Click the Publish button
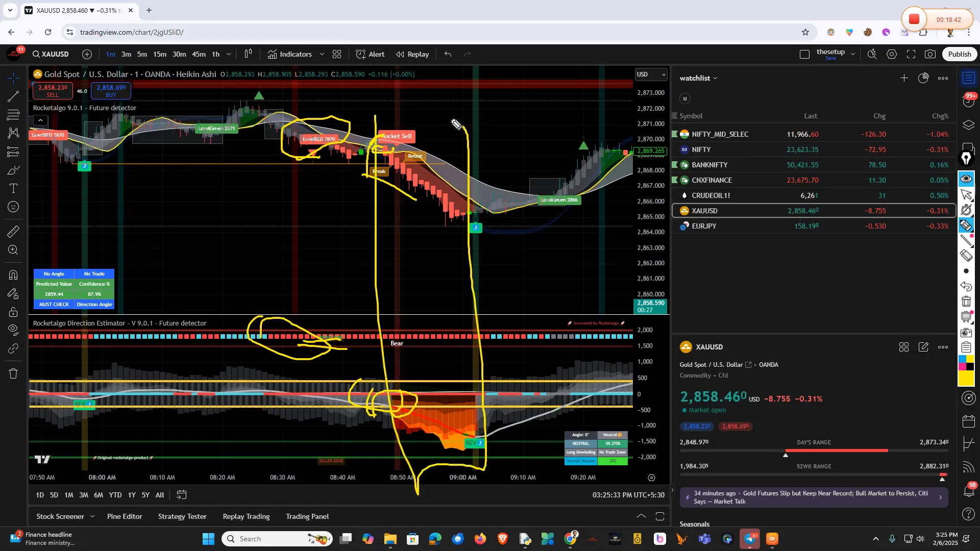This screenshot has height=551, width=980. [959, 54]
